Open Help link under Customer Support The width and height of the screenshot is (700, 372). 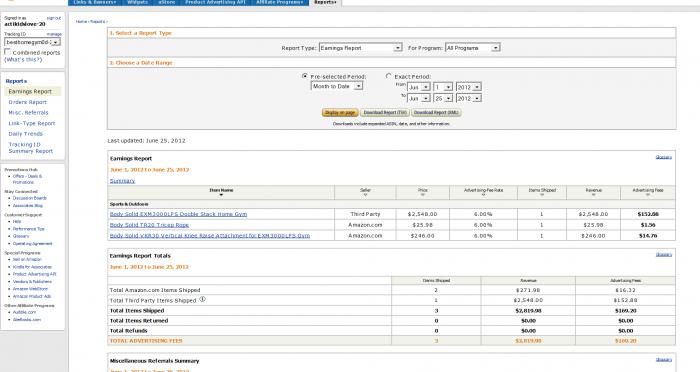17,222
